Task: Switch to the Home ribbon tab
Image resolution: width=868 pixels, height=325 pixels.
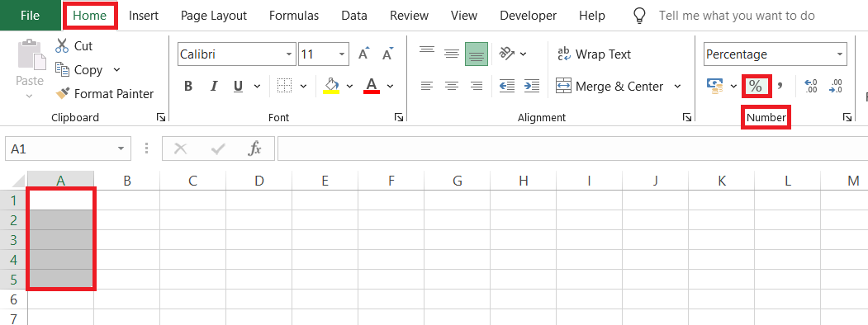Action: [x=90, y=16]
